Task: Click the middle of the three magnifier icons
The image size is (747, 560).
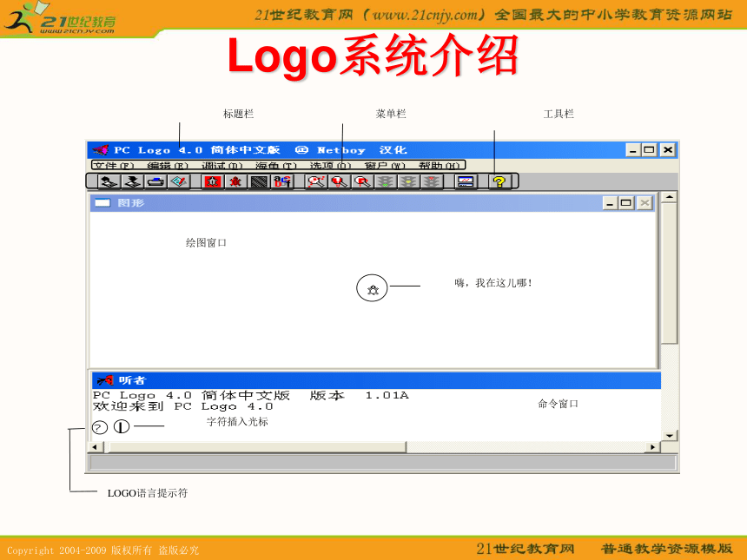Action: coord(340,181)
